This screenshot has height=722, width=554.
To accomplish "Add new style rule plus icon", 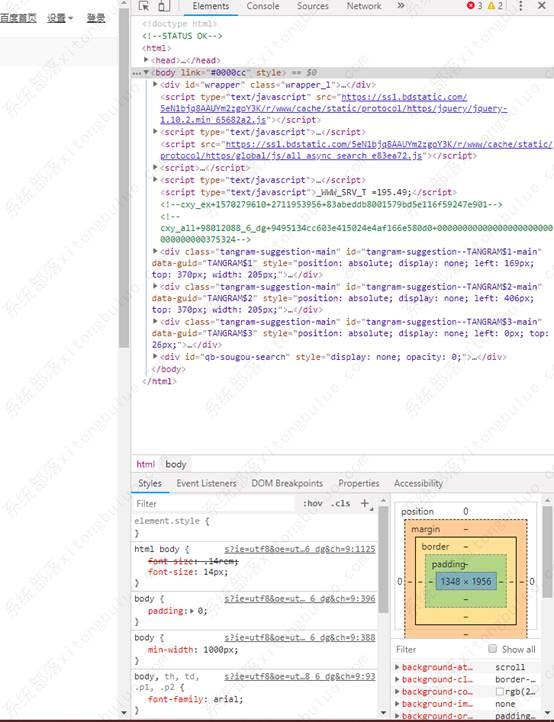I will click(x=365, y=503).
